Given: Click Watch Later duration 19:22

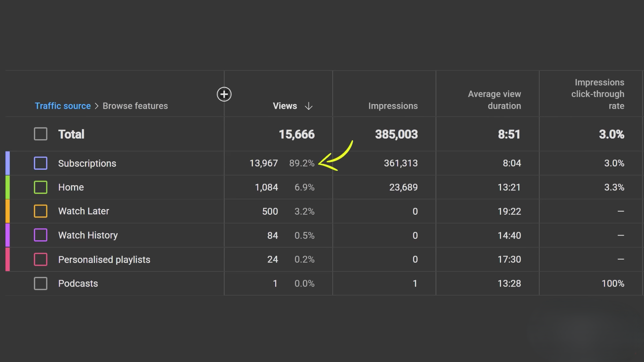Looking at the screenshot, I should click(x=509, y=211).
